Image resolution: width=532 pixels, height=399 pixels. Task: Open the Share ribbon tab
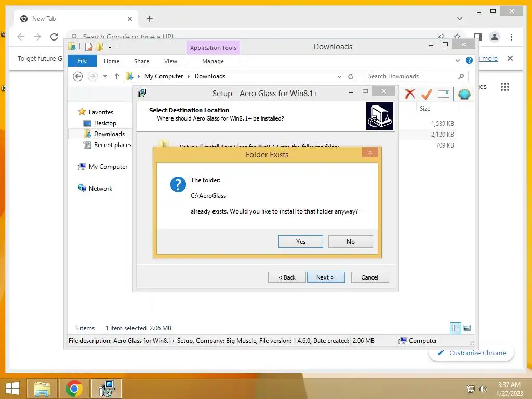(x=141, y=61)
